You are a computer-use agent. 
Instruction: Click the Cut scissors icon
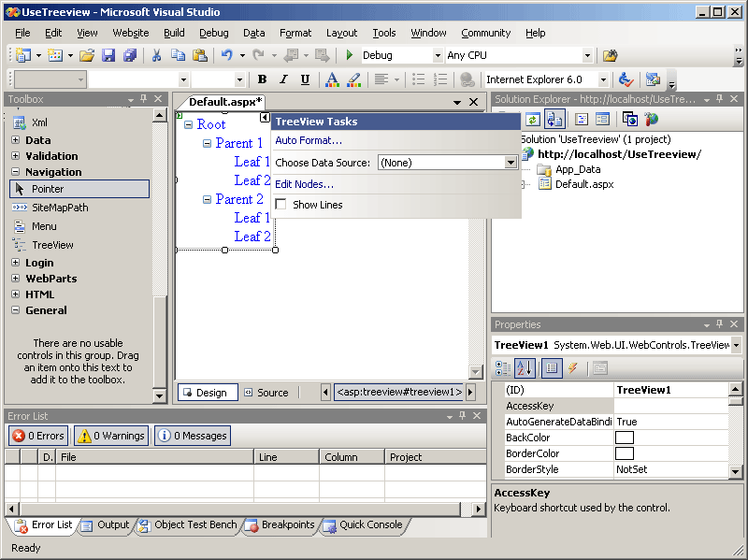156,56
